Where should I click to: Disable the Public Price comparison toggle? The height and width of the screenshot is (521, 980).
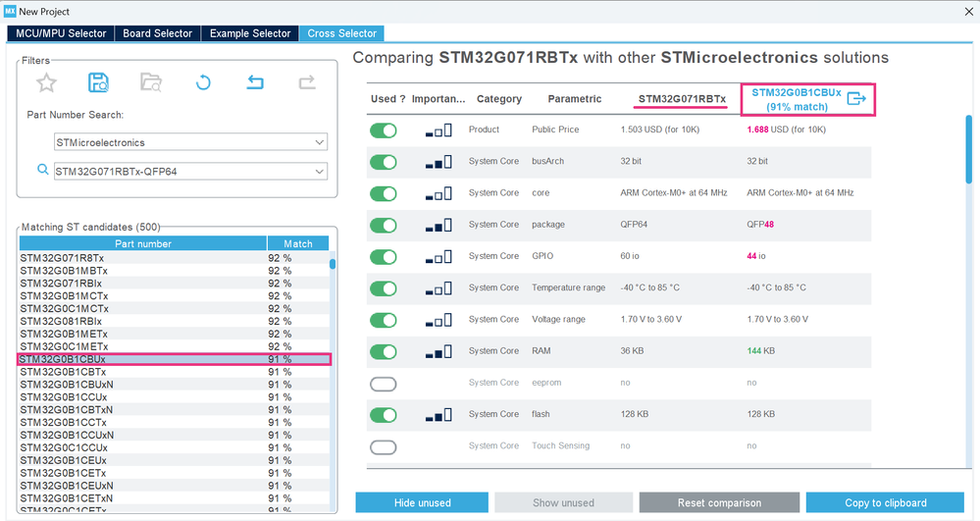[x=384, y=130]
